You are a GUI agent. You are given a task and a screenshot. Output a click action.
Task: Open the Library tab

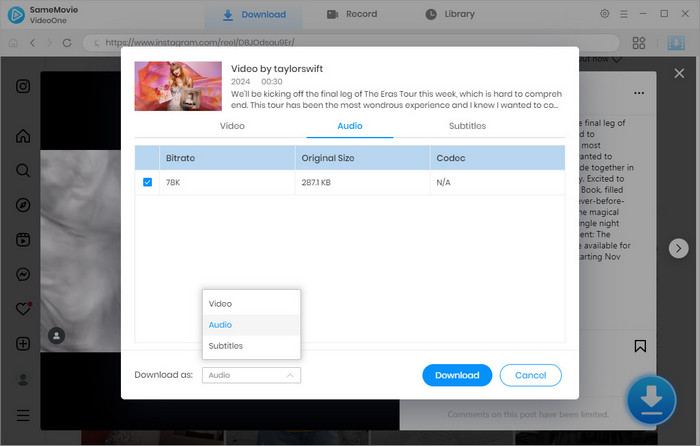click(x=450, y=14)
